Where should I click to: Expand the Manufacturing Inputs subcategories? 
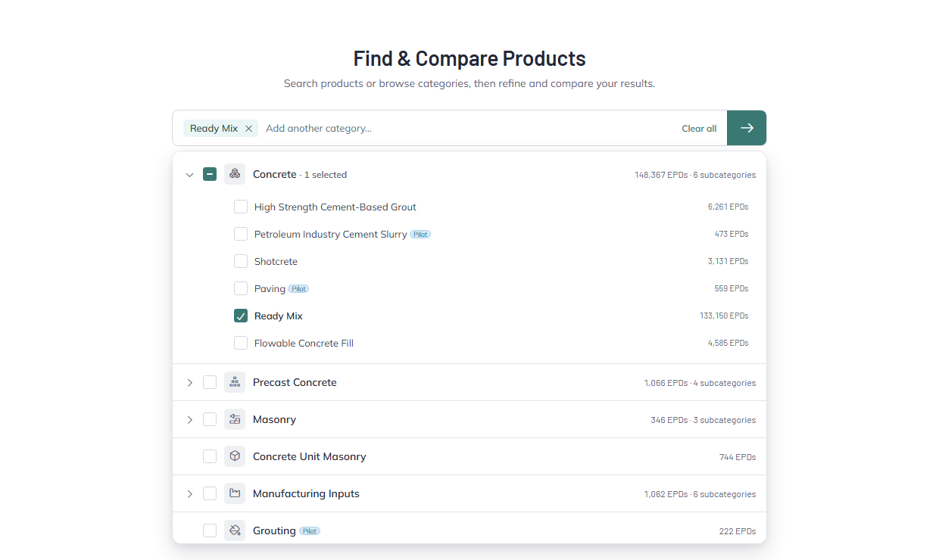189,494
